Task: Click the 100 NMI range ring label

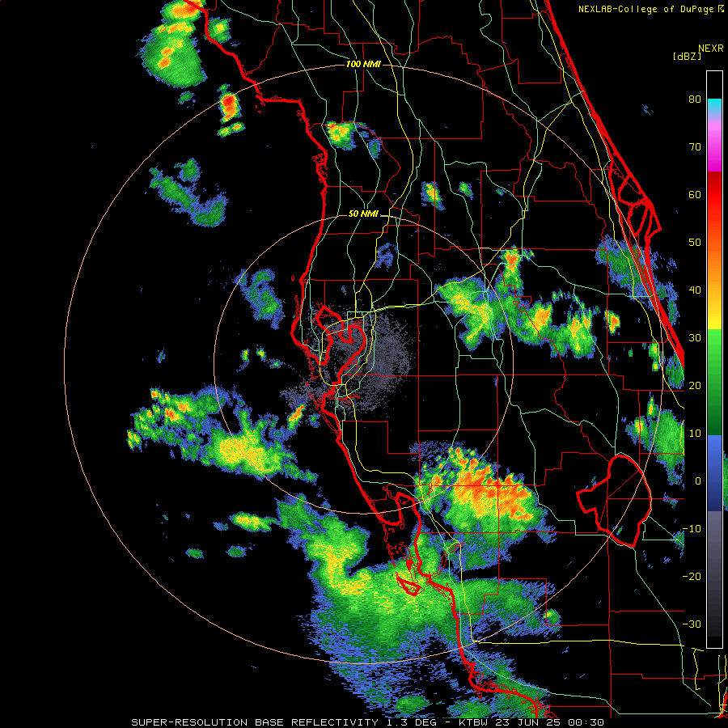Action: pyautogui.click(x=363, y=64)
